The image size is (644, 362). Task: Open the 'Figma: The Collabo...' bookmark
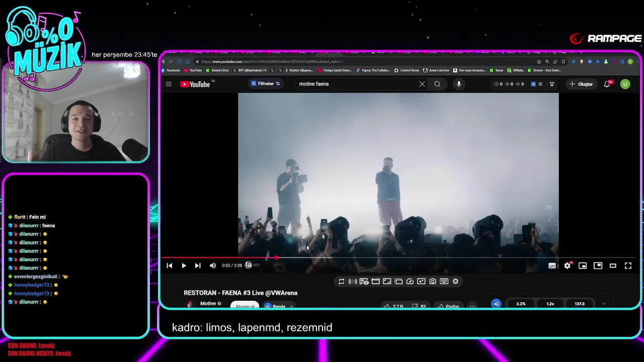pos(374,70)
